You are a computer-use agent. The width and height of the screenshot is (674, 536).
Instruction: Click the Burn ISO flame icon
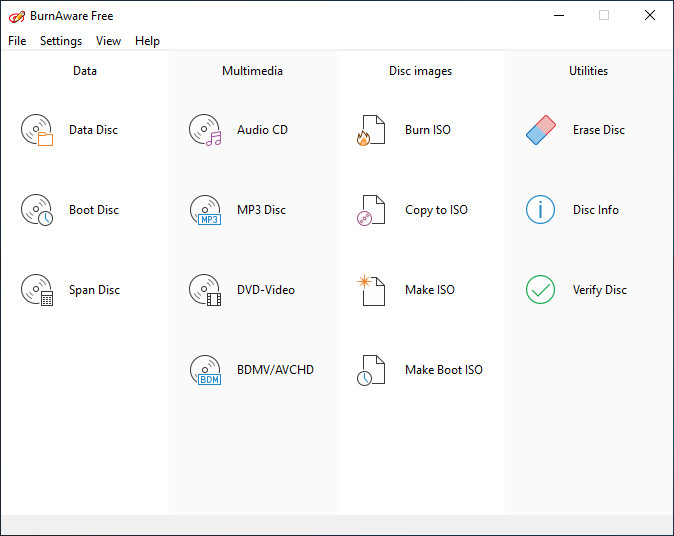[371, 130]
